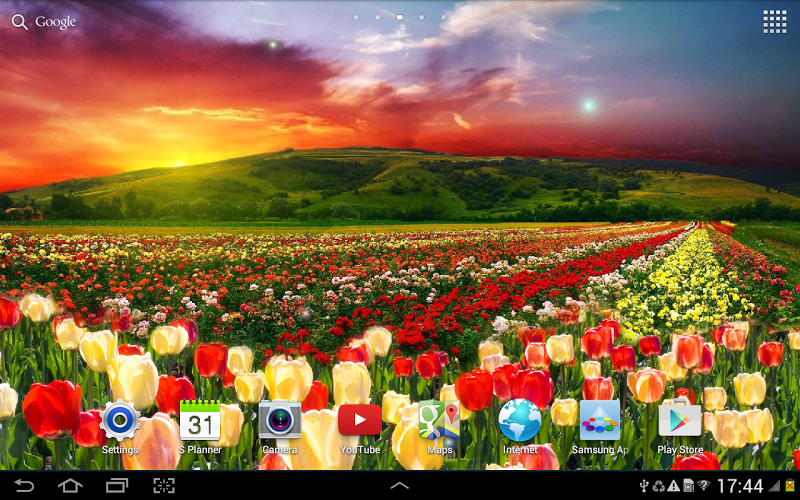Open the recent apps button

click(x=117, y=485)
